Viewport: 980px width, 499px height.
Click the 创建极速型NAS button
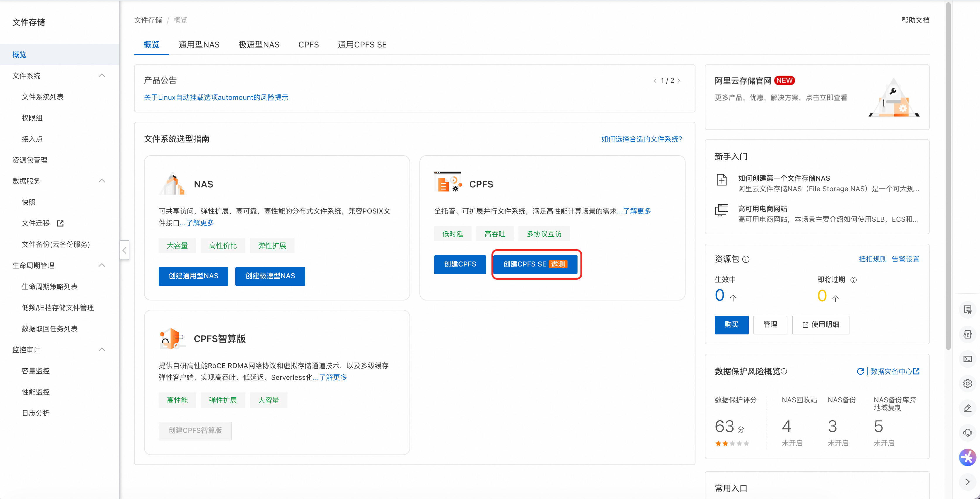[x=270, y=276]
